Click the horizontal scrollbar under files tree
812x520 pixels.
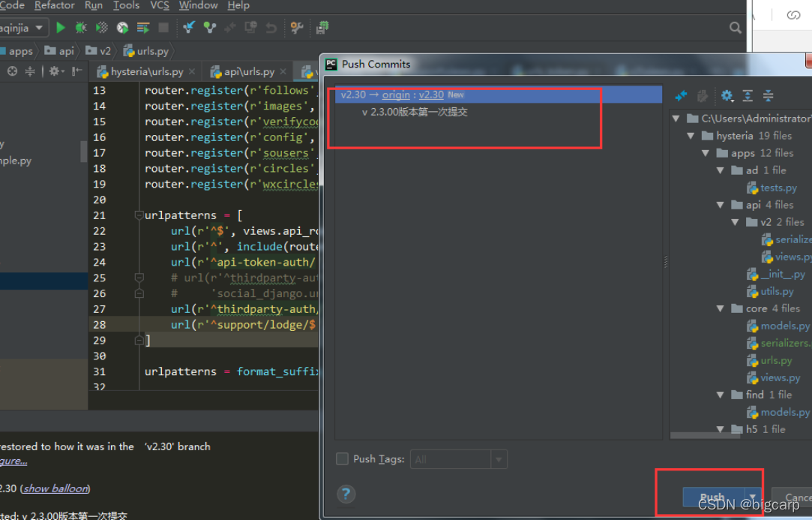(x=705, y=436)
